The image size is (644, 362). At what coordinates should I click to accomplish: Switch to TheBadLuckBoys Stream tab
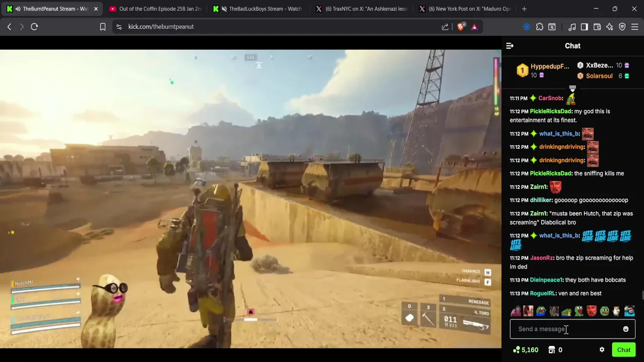[x=258, y=9]
